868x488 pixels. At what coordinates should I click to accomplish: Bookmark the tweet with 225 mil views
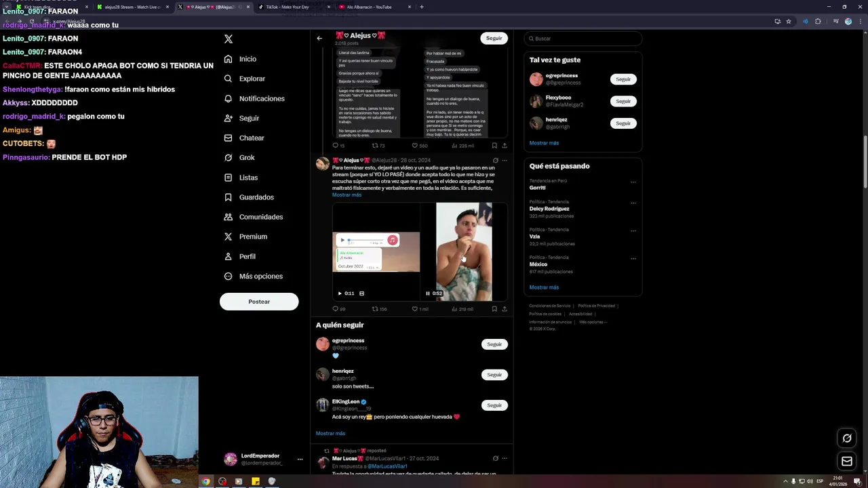point(494,146)
